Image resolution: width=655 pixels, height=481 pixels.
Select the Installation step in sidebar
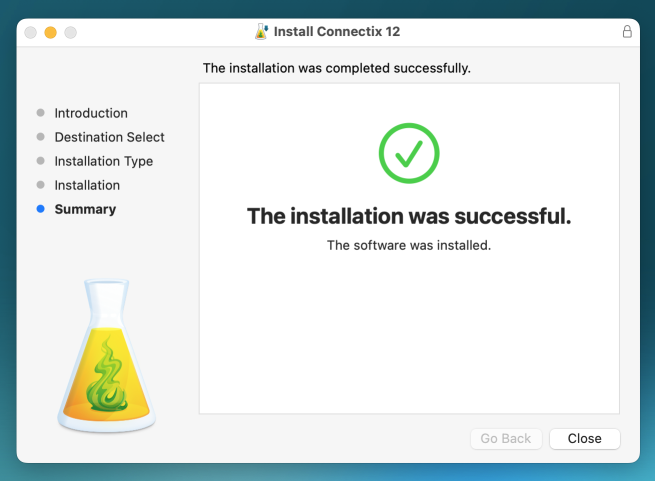point(87,185)
